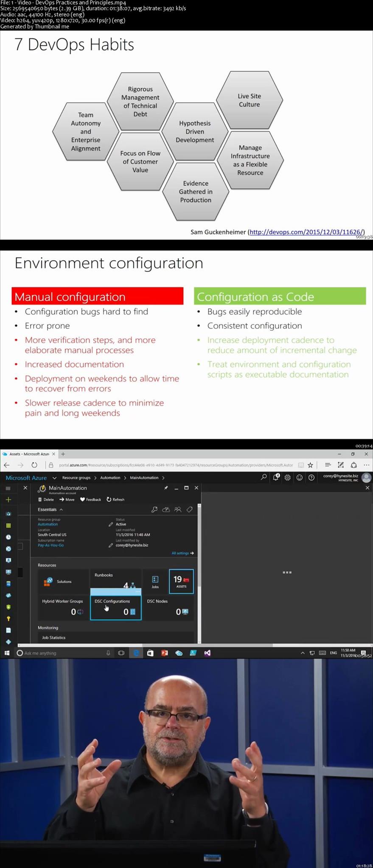Open corey@hynesite.biz account menu
The height and width of the screenshot is (868, 373).
point(347,477)
